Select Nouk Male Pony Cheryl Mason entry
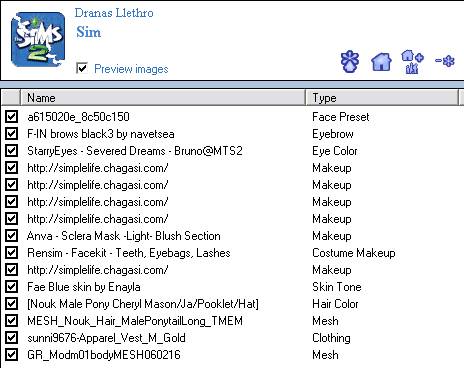 pos(143,304)
